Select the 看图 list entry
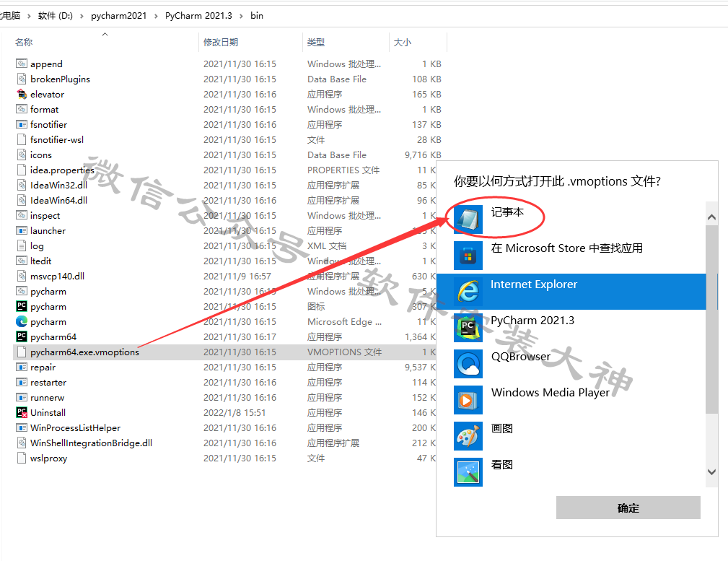Image resolution: width=728 pixels, height=561 pixels. 571,471
